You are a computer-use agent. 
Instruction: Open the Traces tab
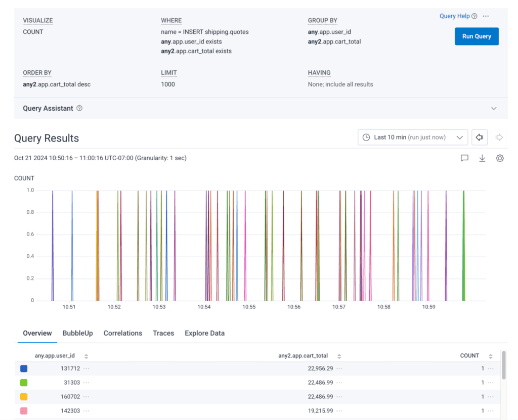coord(163,333)
